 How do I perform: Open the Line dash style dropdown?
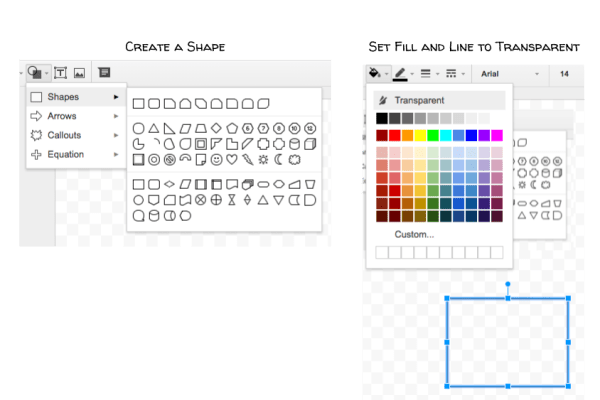(452, 73)
